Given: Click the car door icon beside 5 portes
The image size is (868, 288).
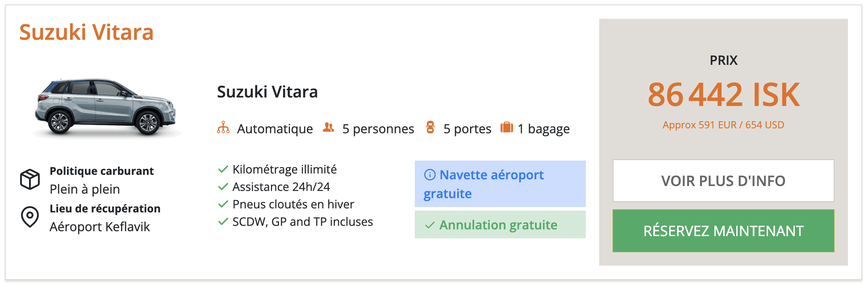Looking at the screenshot, I should [x=430, y=127].
